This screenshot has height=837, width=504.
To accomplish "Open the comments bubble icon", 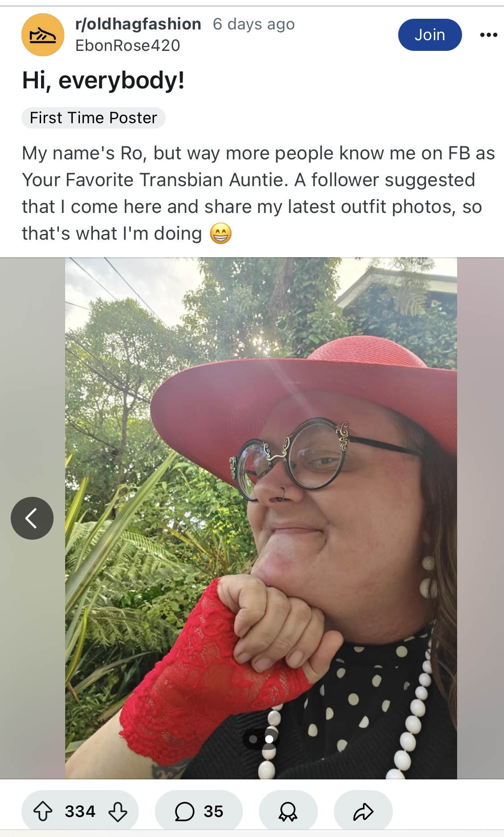I will click(184, 811).
